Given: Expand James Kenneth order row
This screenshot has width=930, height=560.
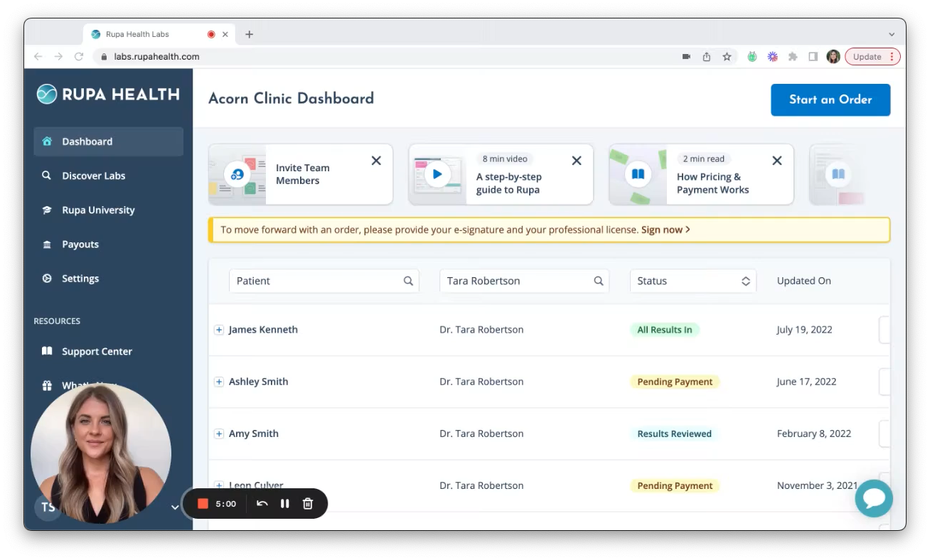Looking at the screenshot, I should (219, 330).
